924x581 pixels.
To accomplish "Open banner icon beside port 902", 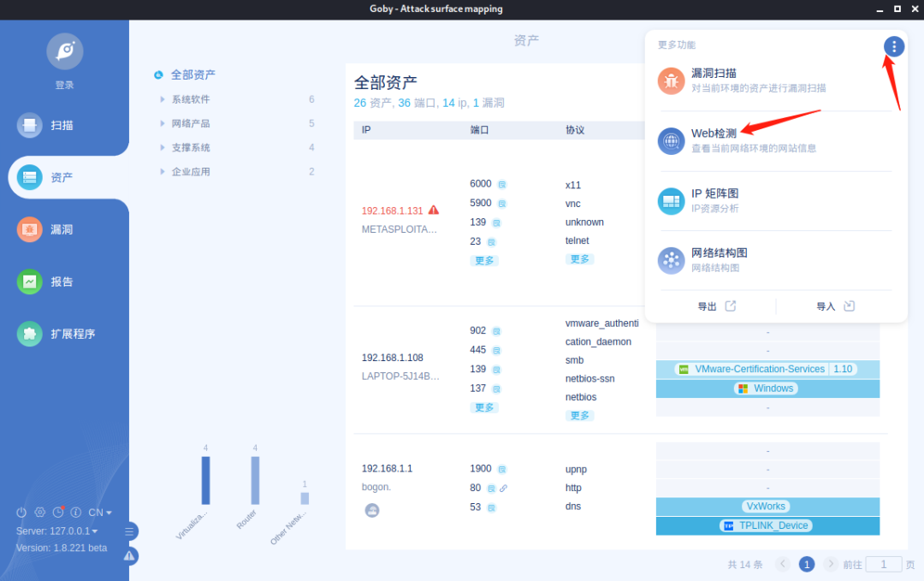I will pos(497,331).
